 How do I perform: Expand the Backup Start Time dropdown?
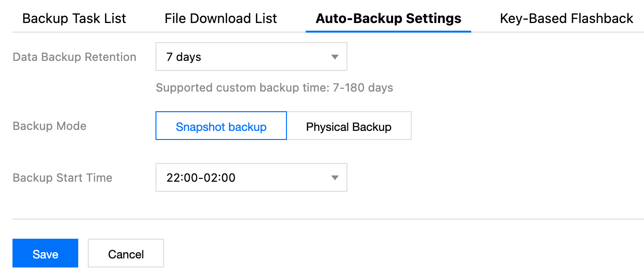tap(251, 178)
